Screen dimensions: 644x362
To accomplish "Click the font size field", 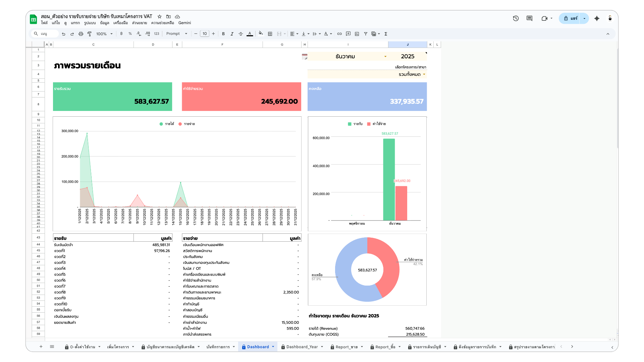I will [x=205, y=34].
